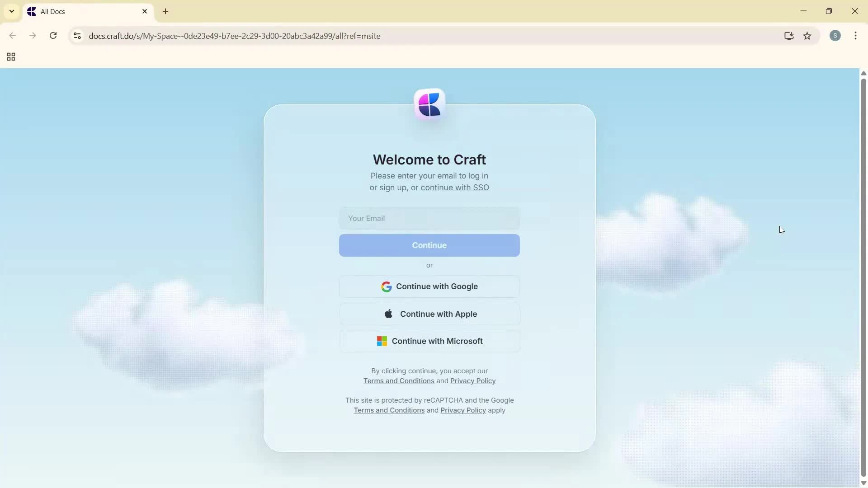Focus the Your Email input field
868x488 pixels.
click(x=429, y=218)
